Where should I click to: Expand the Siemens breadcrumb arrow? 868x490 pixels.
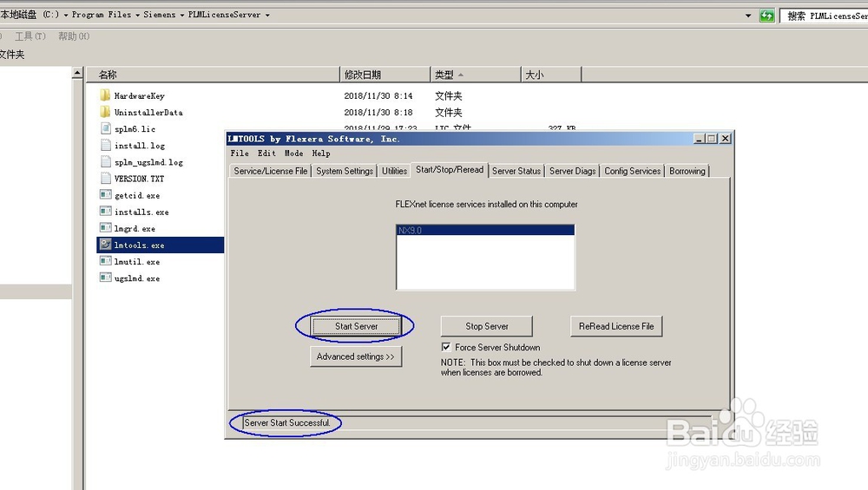[181, 15]
